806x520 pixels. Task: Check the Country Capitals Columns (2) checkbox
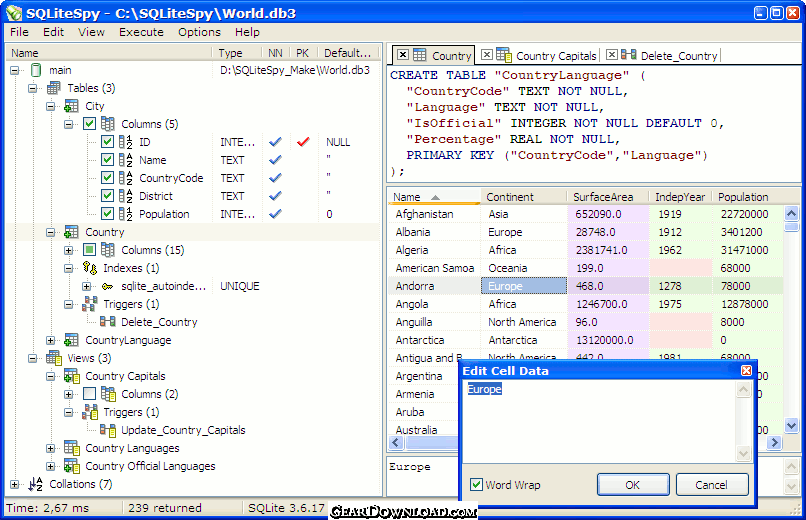[89, 394]
